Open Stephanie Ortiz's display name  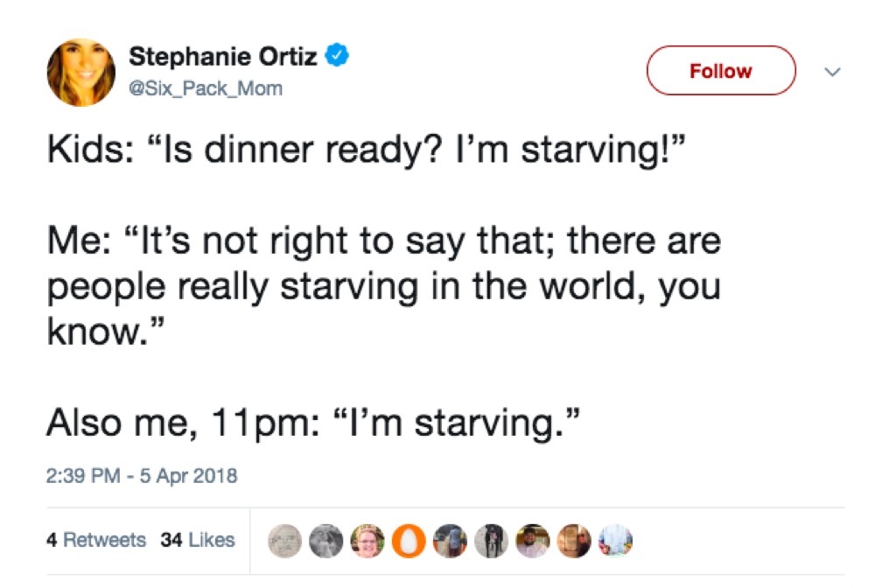click(225, 56)
